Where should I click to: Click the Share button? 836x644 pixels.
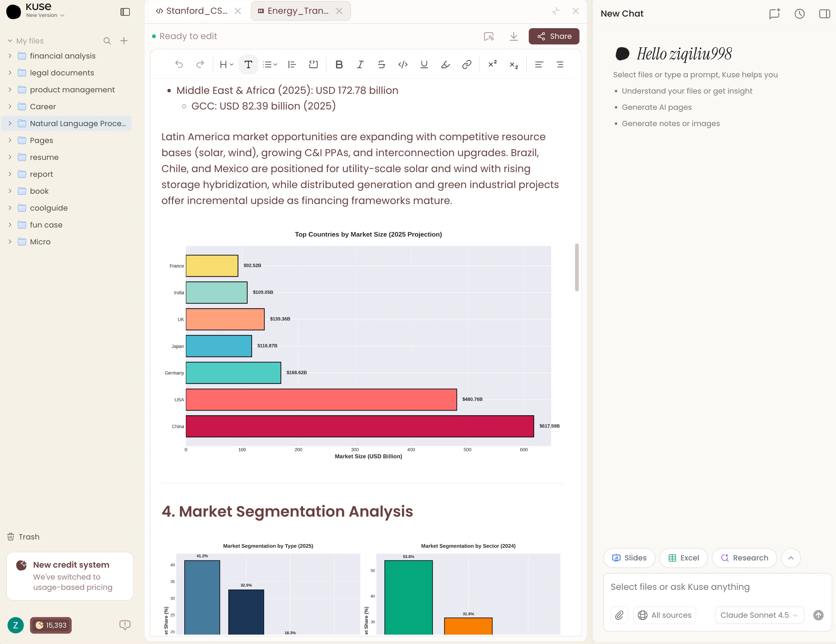554,36
